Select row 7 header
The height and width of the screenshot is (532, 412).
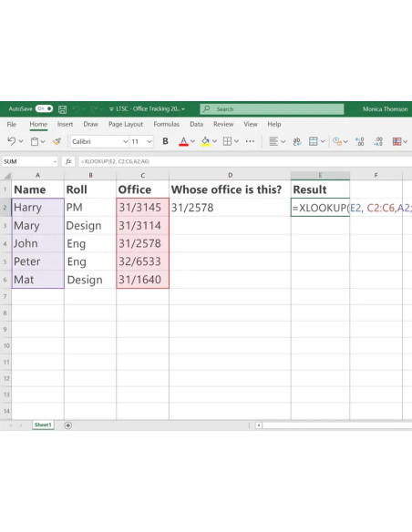(x=5, y=297)
